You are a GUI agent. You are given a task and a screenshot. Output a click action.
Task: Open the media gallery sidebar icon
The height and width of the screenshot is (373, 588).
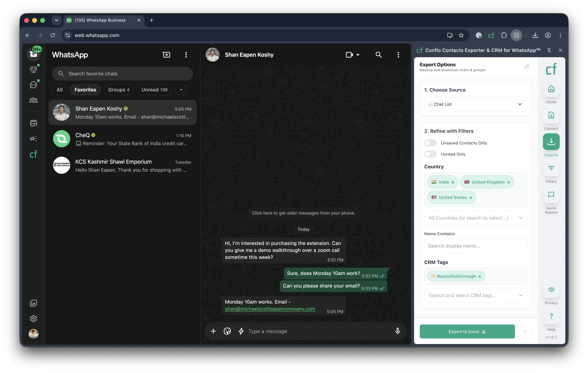tap(34, 303)
